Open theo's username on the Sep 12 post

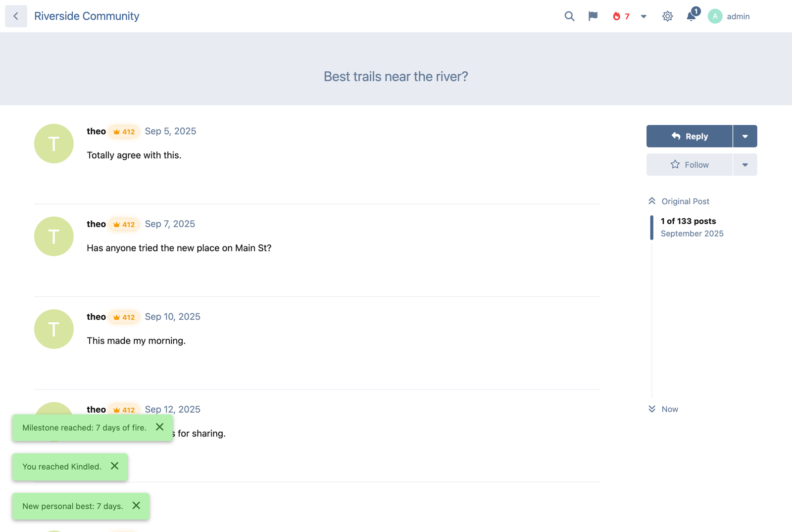tap(96, 409)
